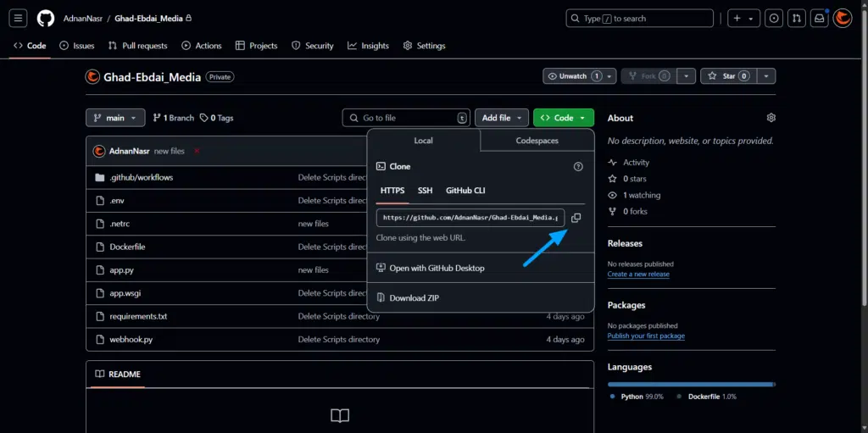Open About settings gear icon

(x=771, y=118)
